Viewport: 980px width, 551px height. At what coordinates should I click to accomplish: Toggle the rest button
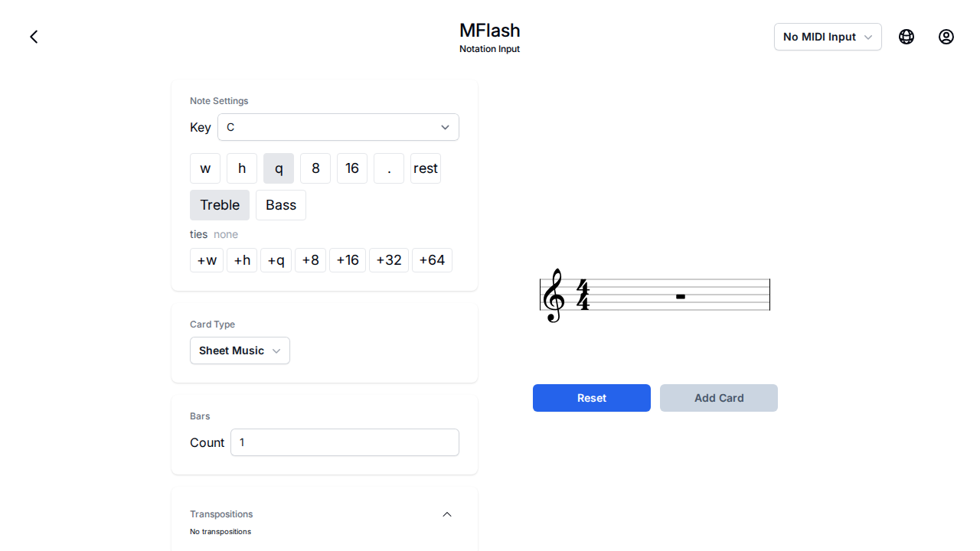(426, 168)
